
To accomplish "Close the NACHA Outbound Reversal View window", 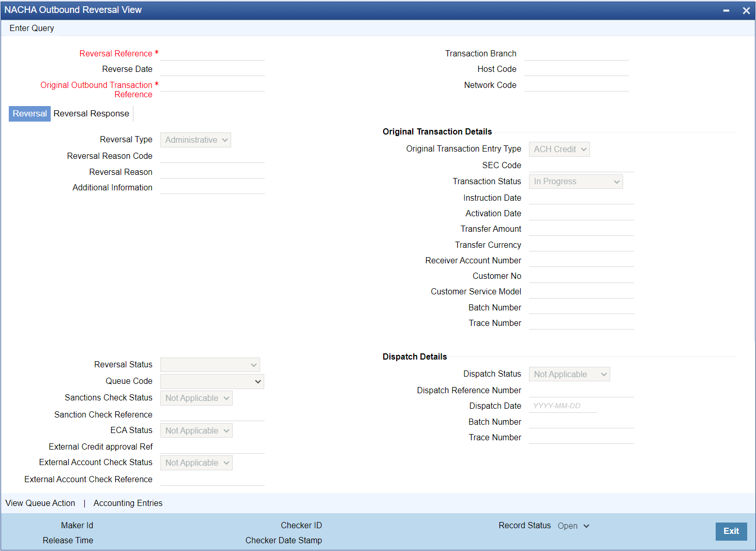I will pyautogui.click(x=746, y=10).
